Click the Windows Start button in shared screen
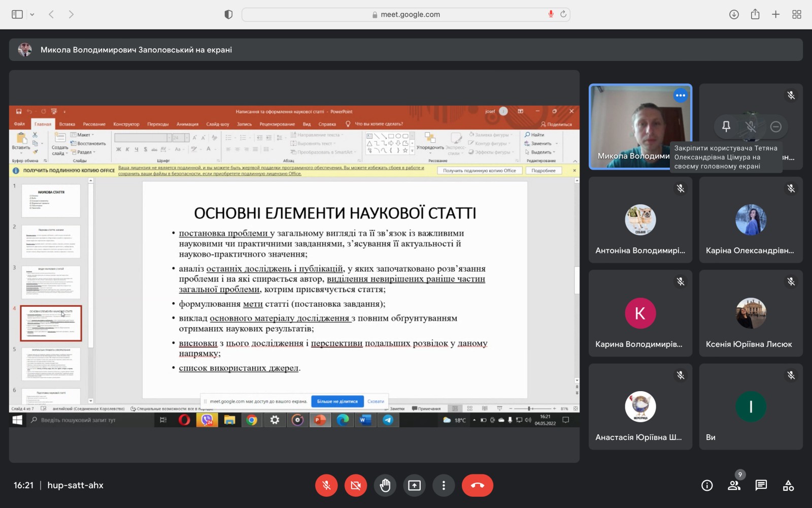This screenshot has width=812, height=508. tap(17, 420)
